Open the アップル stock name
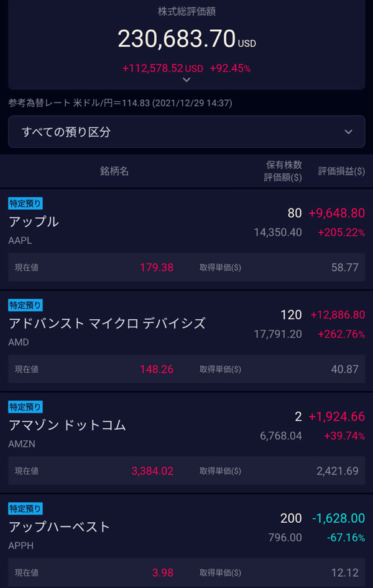Screen dimensions: 373x588 coord(34,222)
